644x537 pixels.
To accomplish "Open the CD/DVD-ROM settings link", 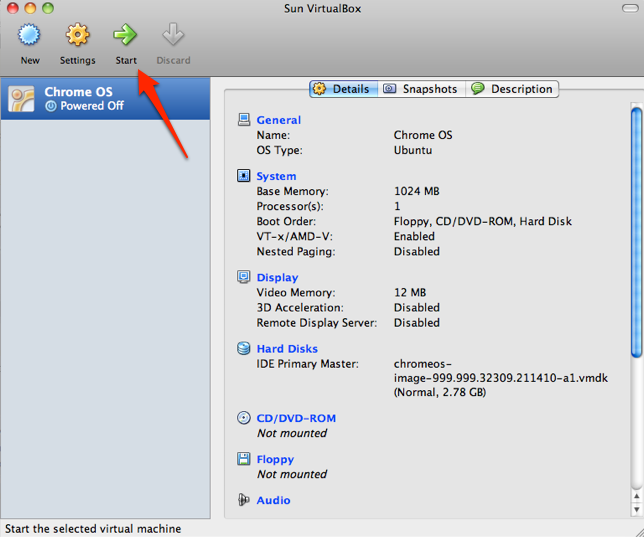I will point(296,418).
